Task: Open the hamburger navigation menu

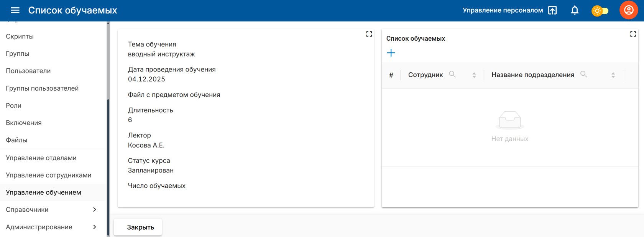Action: tap(15, 10)
